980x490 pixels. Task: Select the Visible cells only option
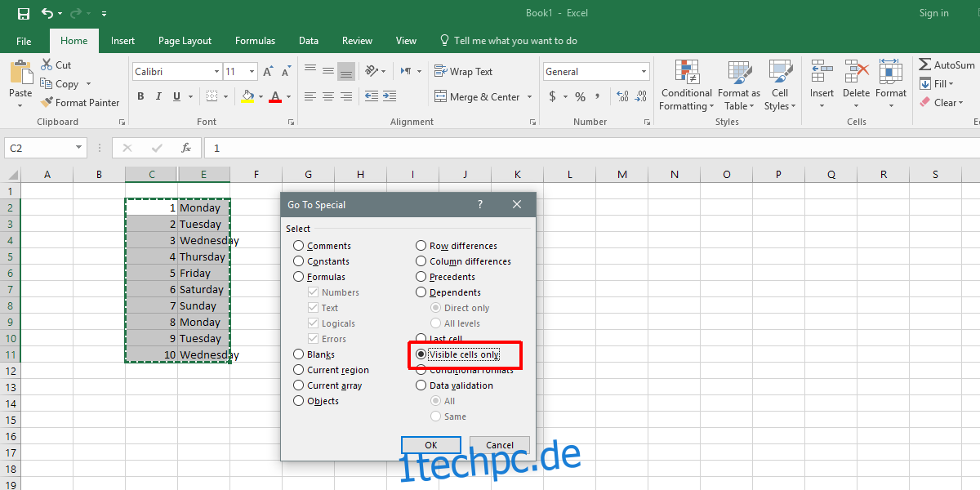click(457, 354)
